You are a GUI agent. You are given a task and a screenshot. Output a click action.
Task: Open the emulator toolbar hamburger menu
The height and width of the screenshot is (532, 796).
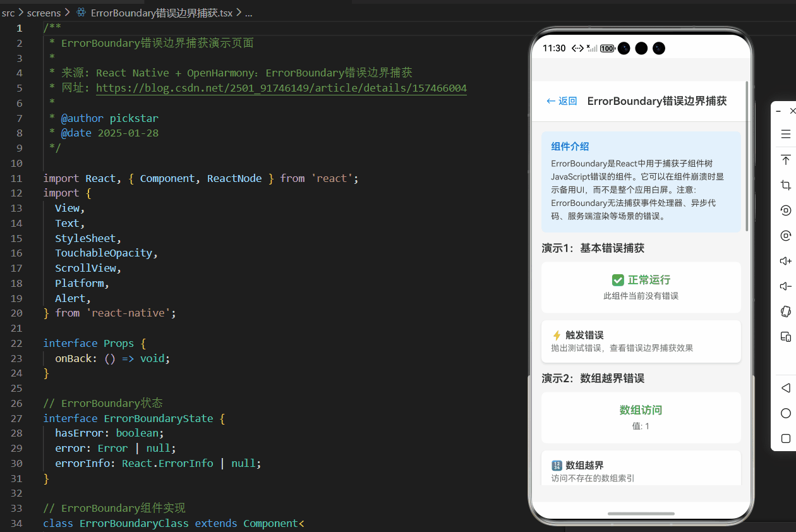[786, 134]
